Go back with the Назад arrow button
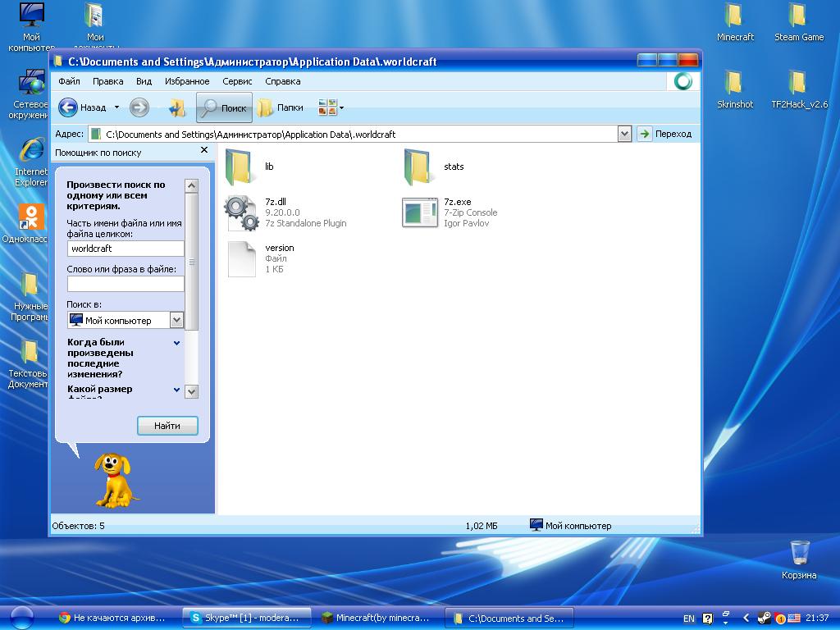Viewport: 840px width, 630px height. coord(82,107)
